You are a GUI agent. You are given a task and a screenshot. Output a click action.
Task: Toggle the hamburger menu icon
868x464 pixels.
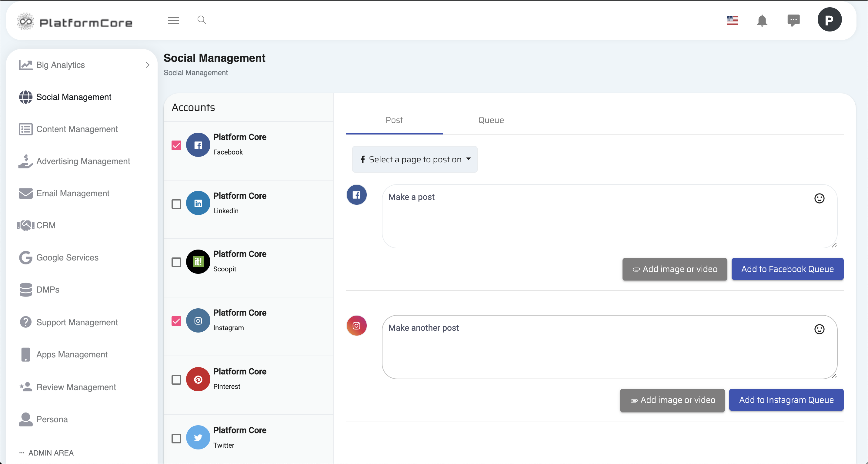[x=173, y=21]
